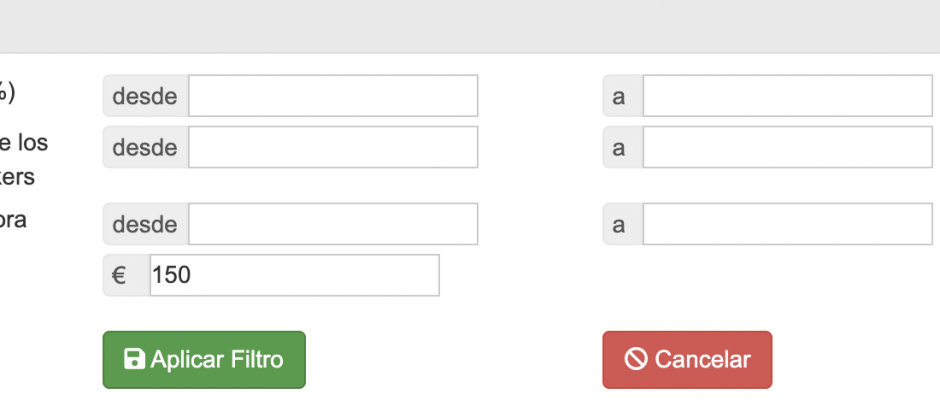The image size is (940, 400).
Task: Focus the third row's 'a' input field
Action: coord(788,224)
